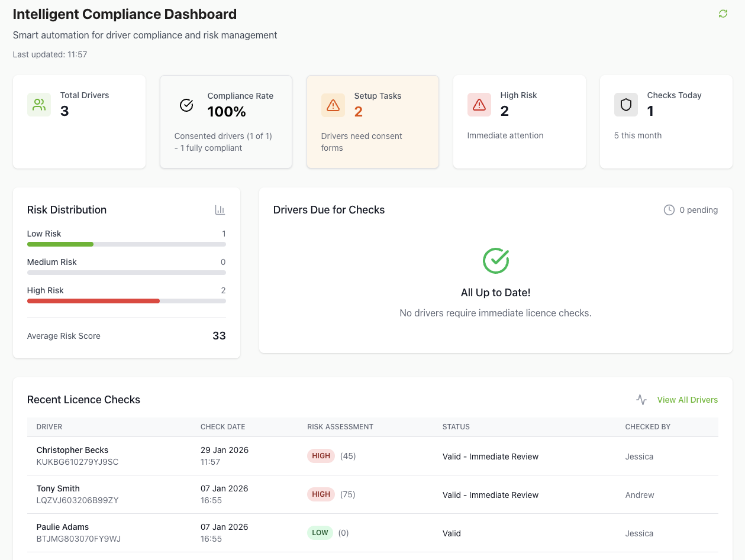
Task: Click the STATUS column header
Action: [456, 426]
